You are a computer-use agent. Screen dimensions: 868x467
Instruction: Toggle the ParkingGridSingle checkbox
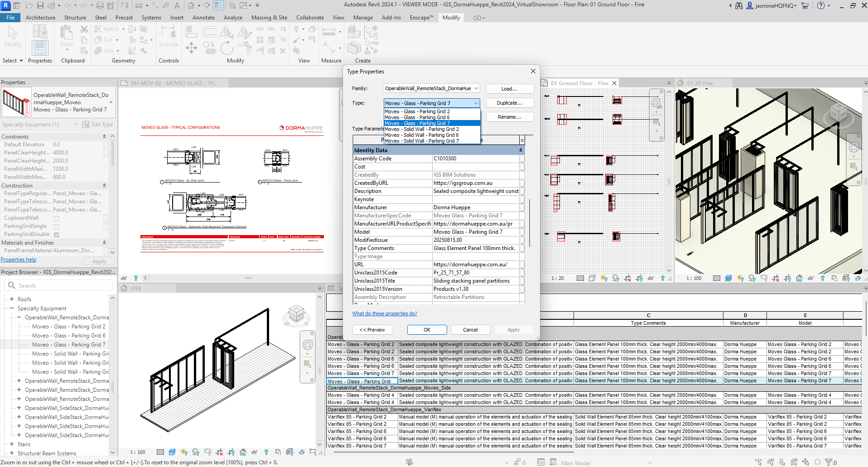[x=57, y=226]
